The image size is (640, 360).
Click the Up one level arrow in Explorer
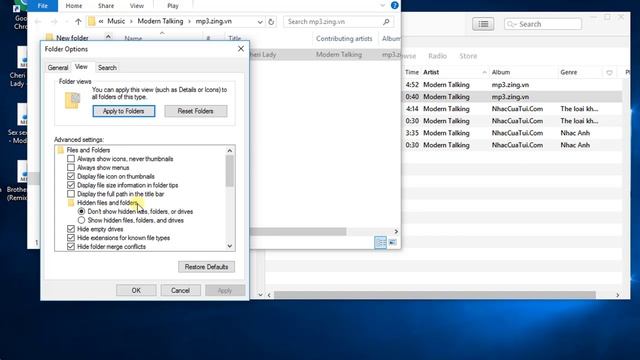pyautogui.click(x=78, y=22)
